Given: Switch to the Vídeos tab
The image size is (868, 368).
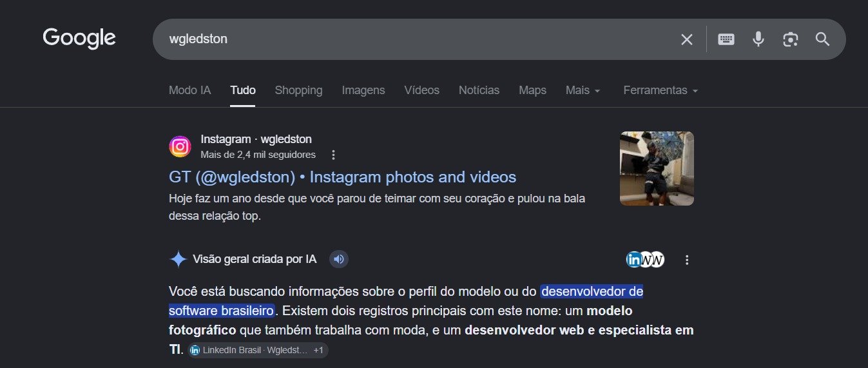Looking at the screenshot, I should coord(422,90).
